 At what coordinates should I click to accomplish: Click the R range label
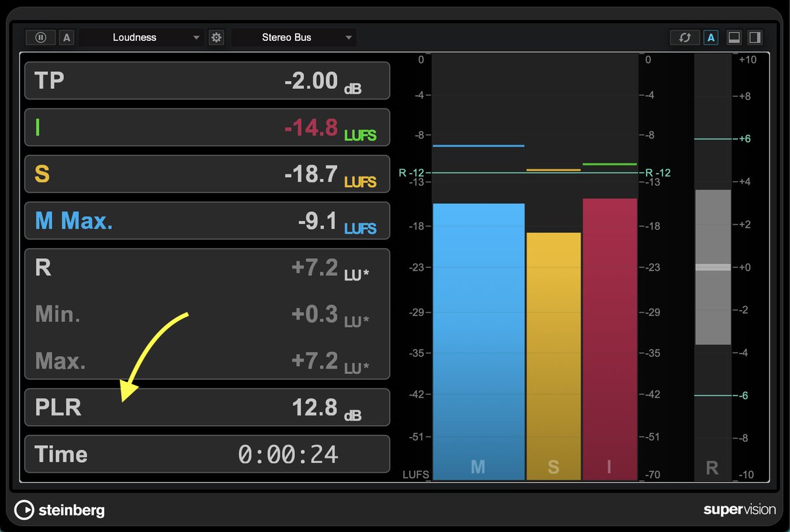pyautogui.click(x=43, y=267)
